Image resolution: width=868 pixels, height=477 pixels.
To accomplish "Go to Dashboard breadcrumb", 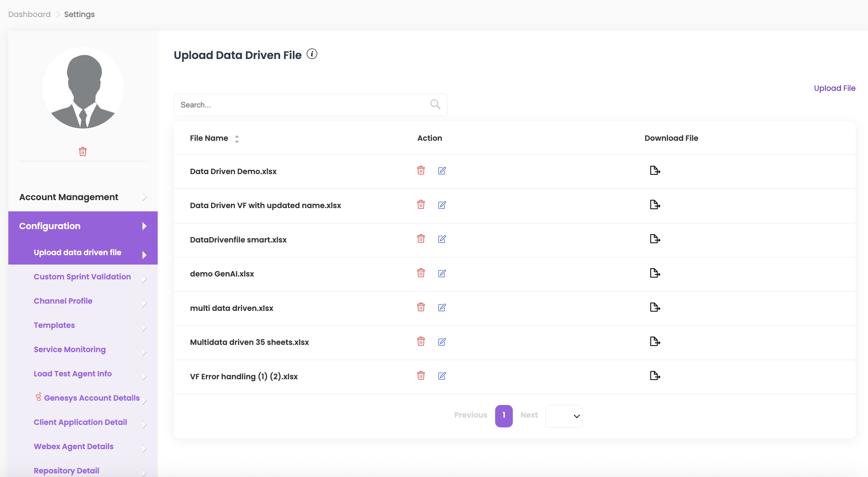I will coord(29,14).
